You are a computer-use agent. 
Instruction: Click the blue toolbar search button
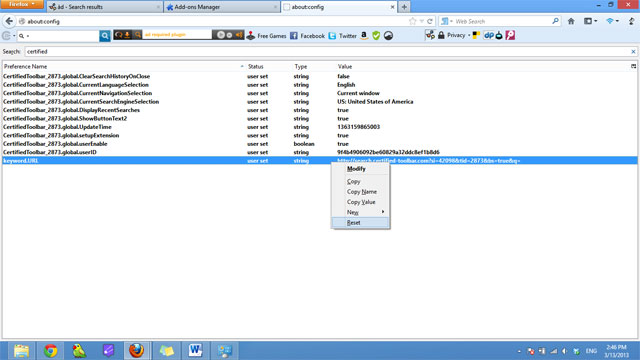click(105, 36)
